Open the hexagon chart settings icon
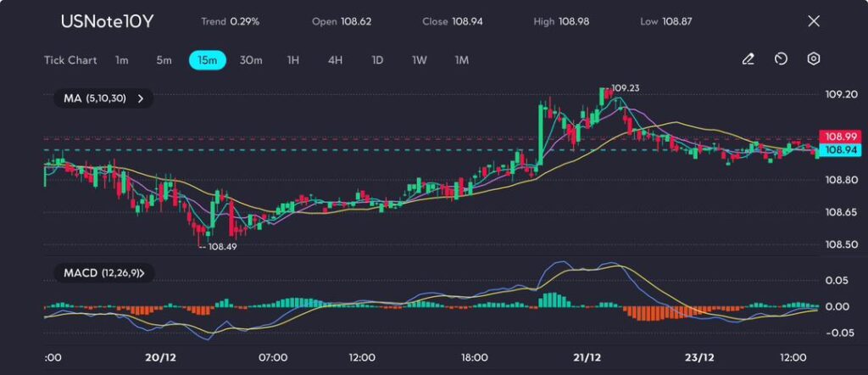The width and height of the screenshot is (868, 375). (814, 59)
